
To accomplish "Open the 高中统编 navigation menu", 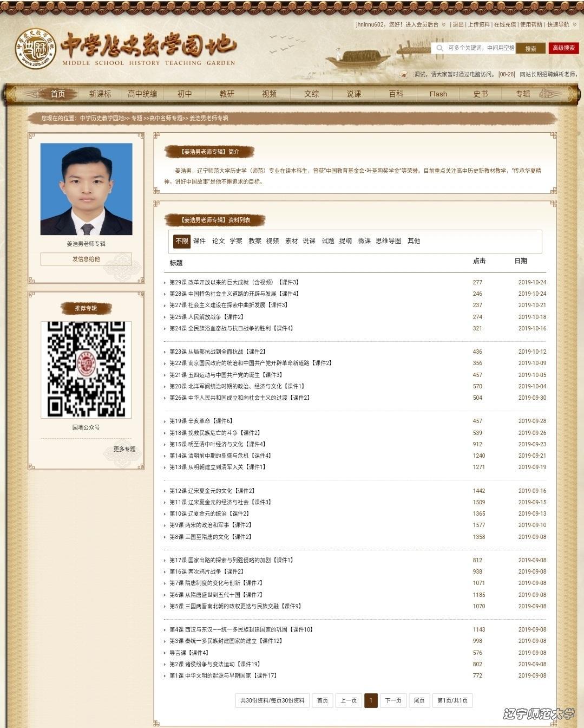I will coord(142,94).
